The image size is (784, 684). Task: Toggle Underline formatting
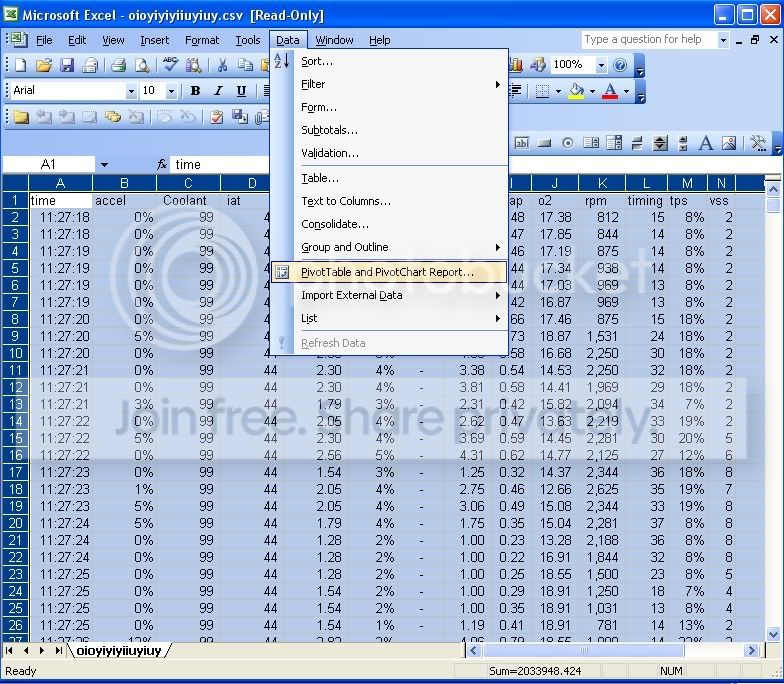coord(241,90)
